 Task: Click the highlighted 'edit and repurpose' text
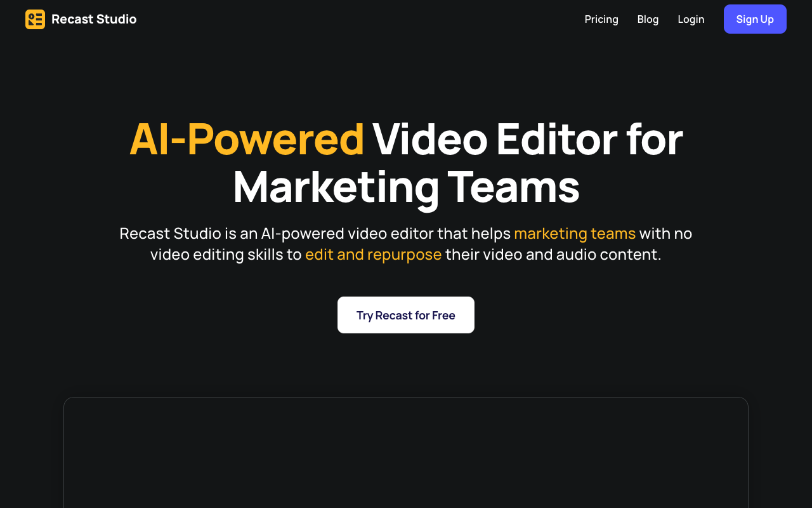(x=373, y=255)
